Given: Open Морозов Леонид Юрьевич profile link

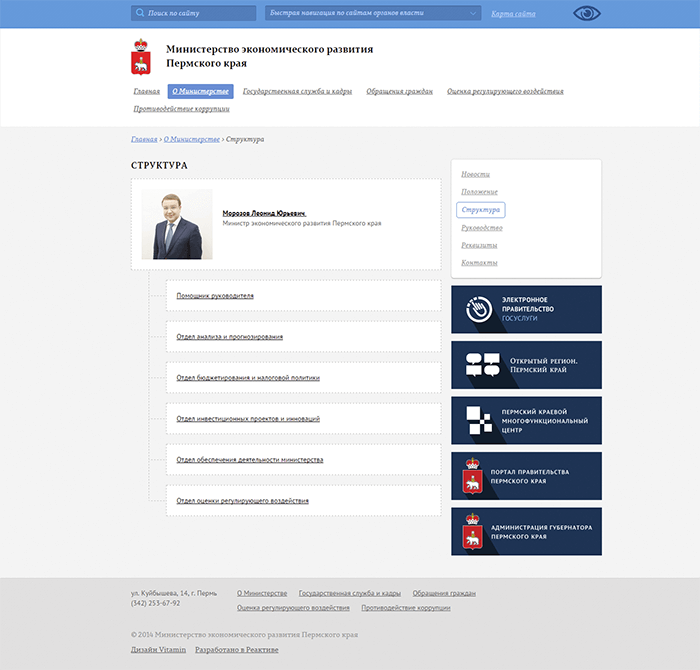Looking at the screenshot, I should [263, 213].
